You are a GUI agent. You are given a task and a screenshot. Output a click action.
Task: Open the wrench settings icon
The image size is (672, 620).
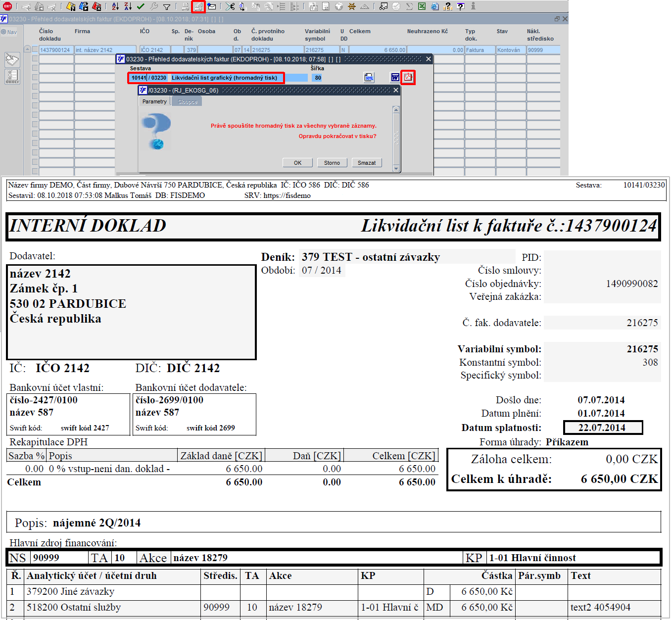154,6
